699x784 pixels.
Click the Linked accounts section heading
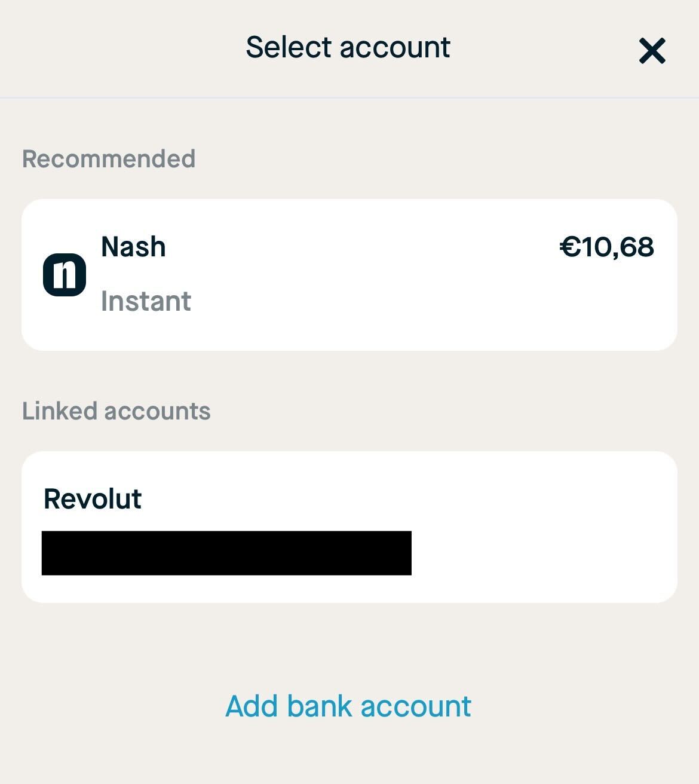[x=116, y=411]
